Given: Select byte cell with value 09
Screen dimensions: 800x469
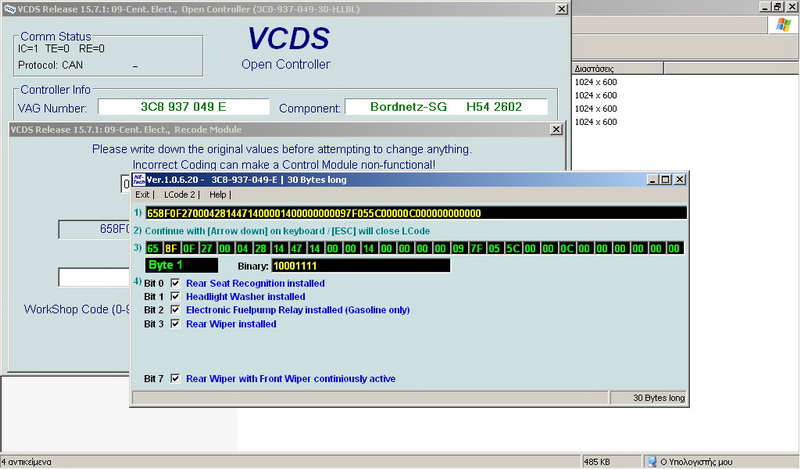Looking at the screenshot, I should click(458, 249).
